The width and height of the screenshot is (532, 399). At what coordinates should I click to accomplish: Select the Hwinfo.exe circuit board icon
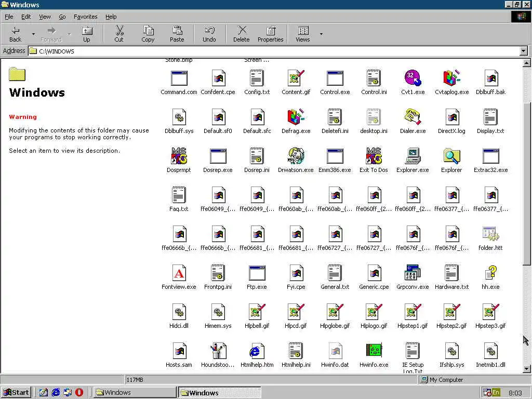click(374, 351)
